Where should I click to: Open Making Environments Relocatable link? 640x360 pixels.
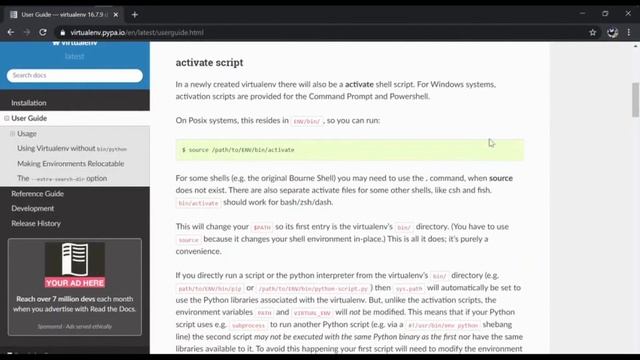tap(71, 164)
